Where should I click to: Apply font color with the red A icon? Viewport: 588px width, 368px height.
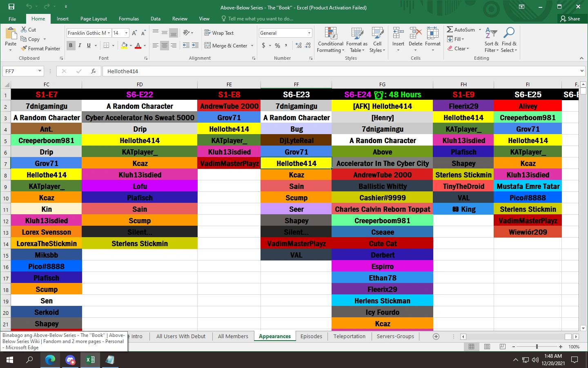coord(138,45)
